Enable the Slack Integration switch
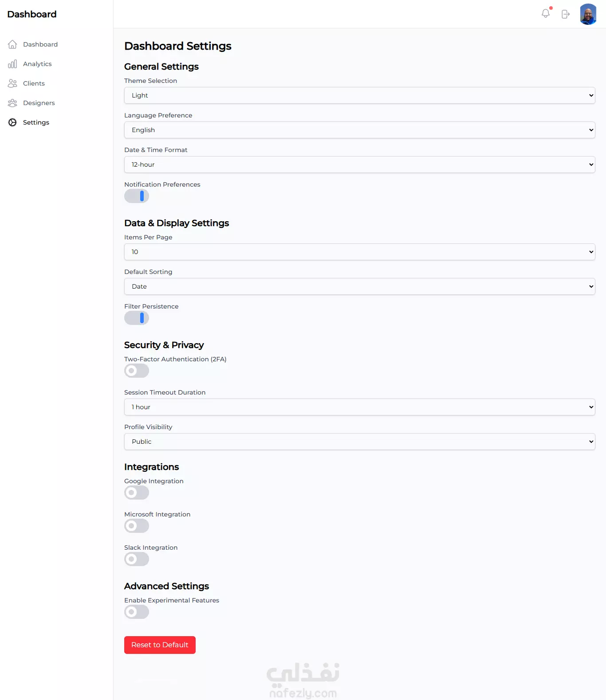 coord(137,559)
